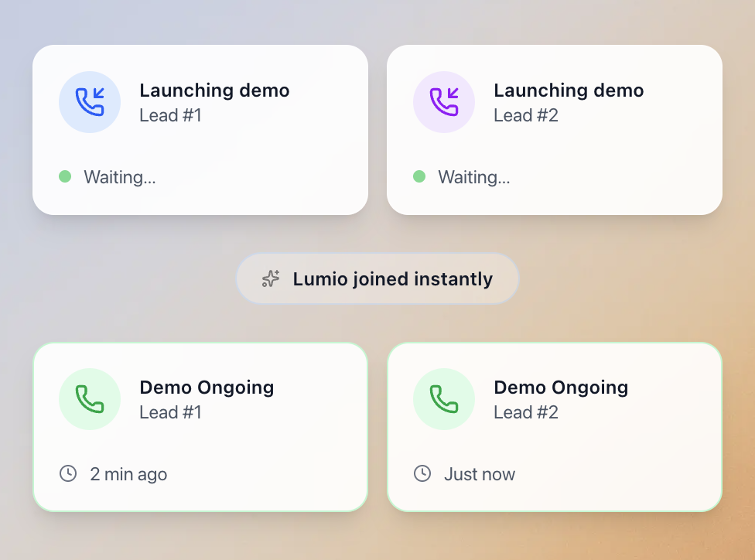Click the green status dot on Lead #2 card
The width and height of the screenshot is (755, 560).
[x=419, y=176]
